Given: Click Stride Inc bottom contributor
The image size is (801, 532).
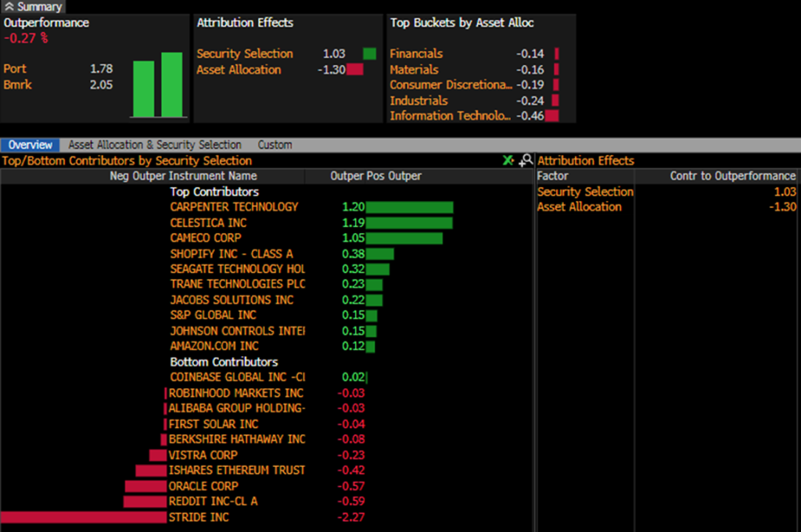Looking at the screenshot, I should (x=199, y=517).
